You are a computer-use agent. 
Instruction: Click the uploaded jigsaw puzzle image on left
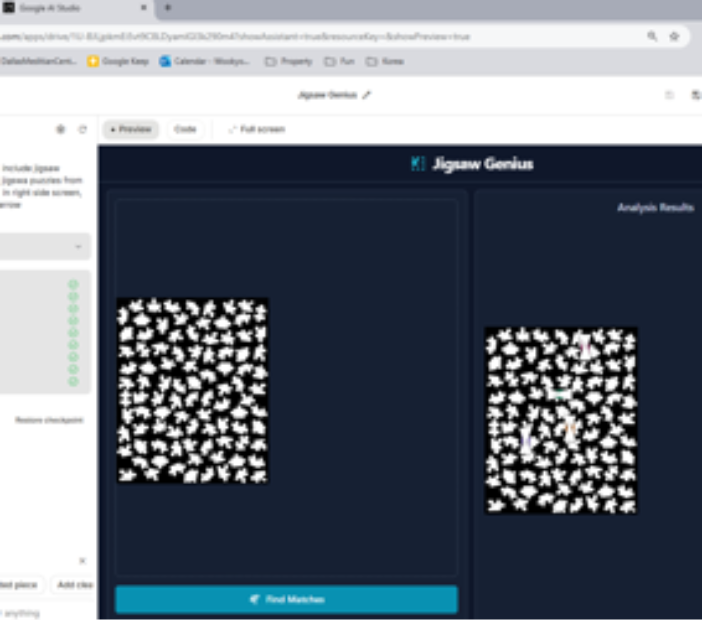(193, 390)
